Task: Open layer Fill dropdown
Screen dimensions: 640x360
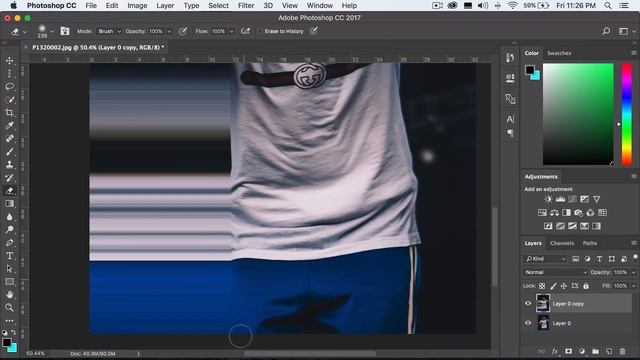Action: [x=633, y=286]
